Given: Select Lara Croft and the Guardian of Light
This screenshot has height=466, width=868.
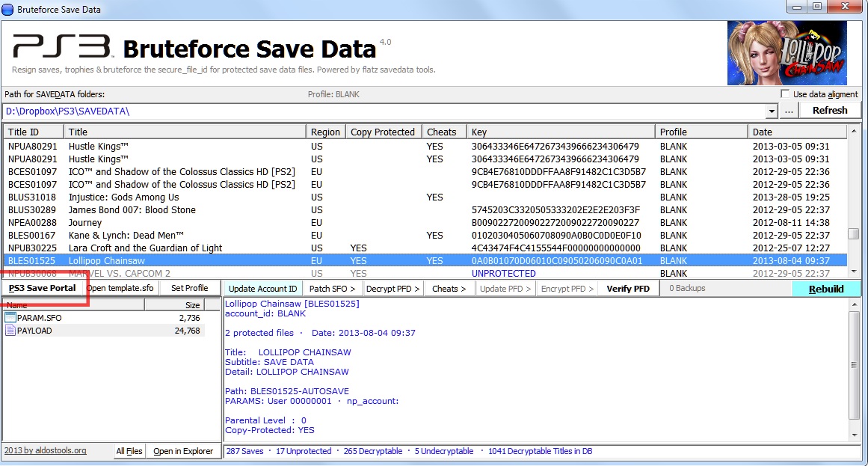Looking at the screenshot, I should (425, 248).
